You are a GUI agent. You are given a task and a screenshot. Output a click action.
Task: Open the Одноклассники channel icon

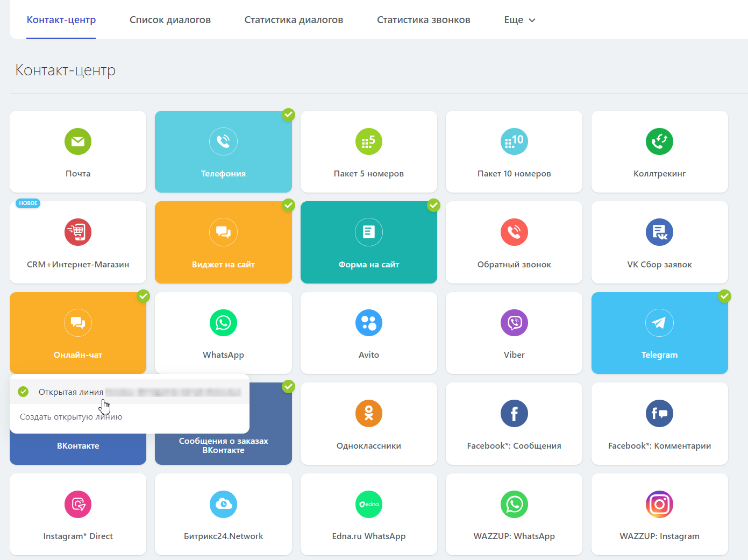click(x=369, y=414)
